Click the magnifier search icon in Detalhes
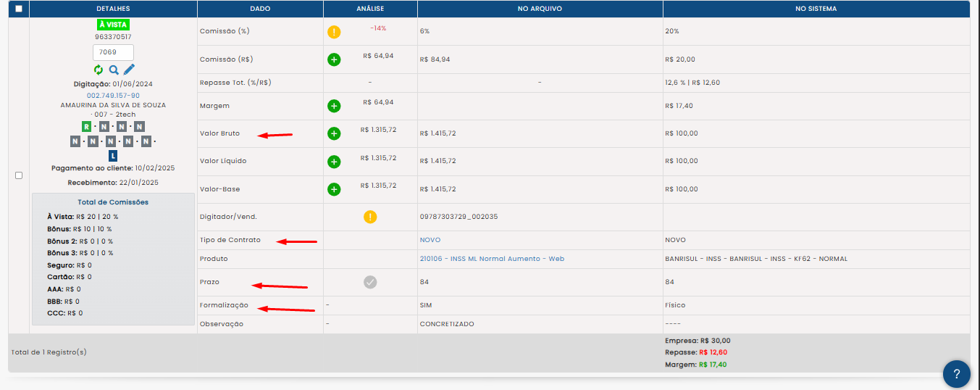This screenshot has height=390, width=980. point(114,70)
